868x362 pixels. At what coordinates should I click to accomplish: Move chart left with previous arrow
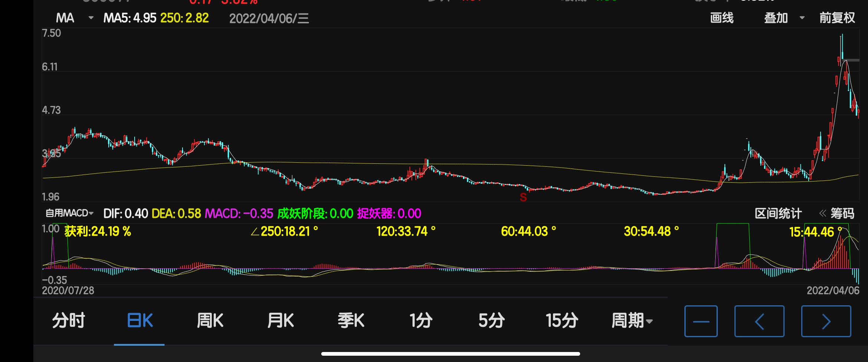pos(759,321)
